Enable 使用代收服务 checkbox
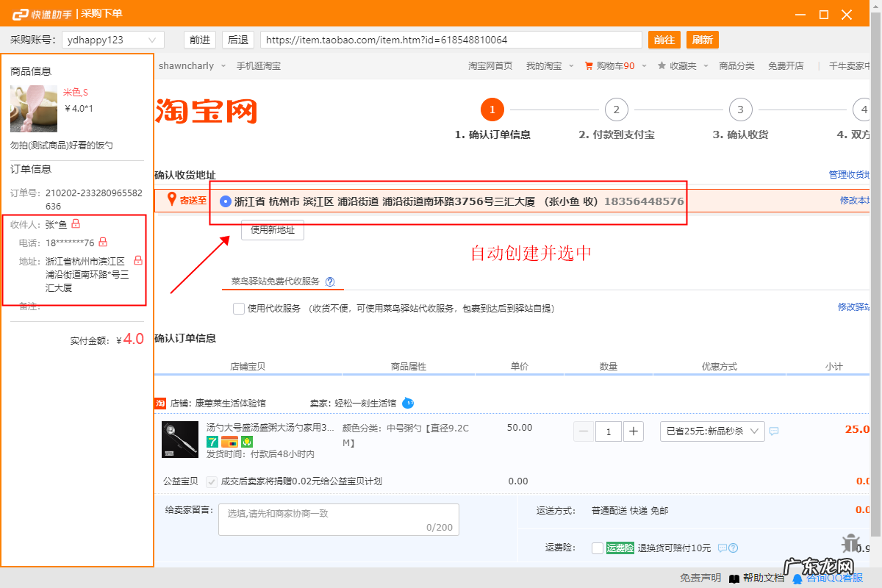The height and width of the screenshot is (588, 882). [238, 308]
